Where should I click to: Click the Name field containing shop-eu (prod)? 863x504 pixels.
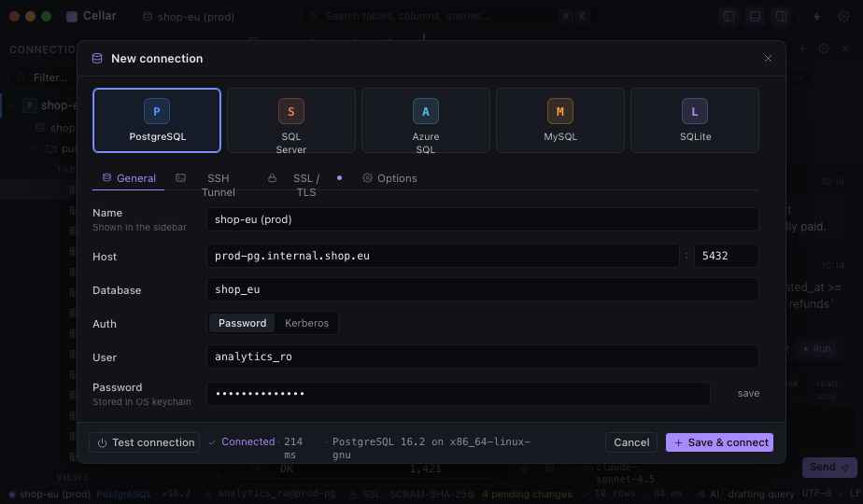pos(483,219)
